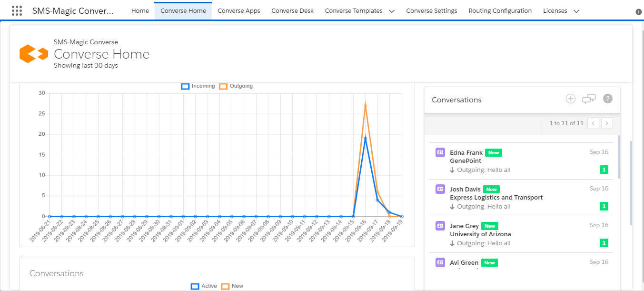Toggle Active series in Conversations legend
The width and height of the screenshot is (644, 291).
point(204,286)
